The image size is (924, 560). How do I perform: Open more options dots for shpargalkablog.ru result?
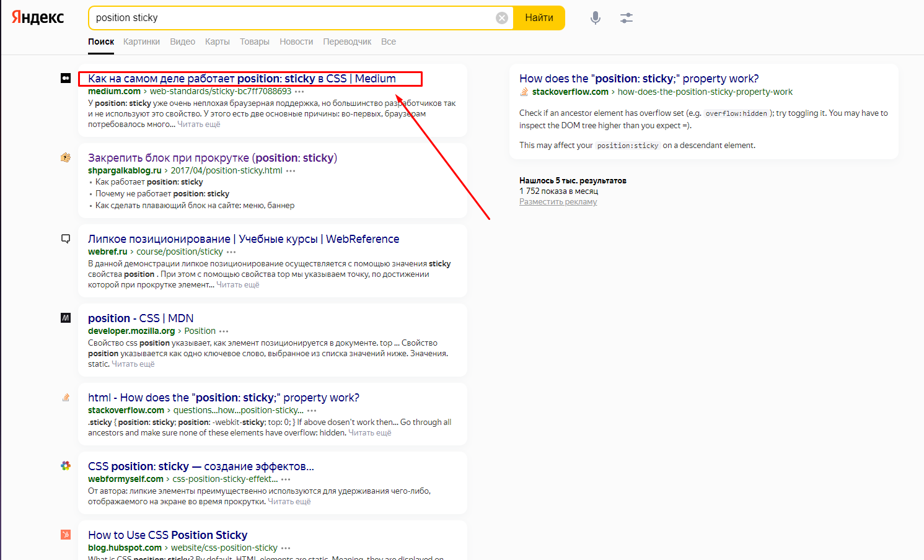click(x=291, y=171)
